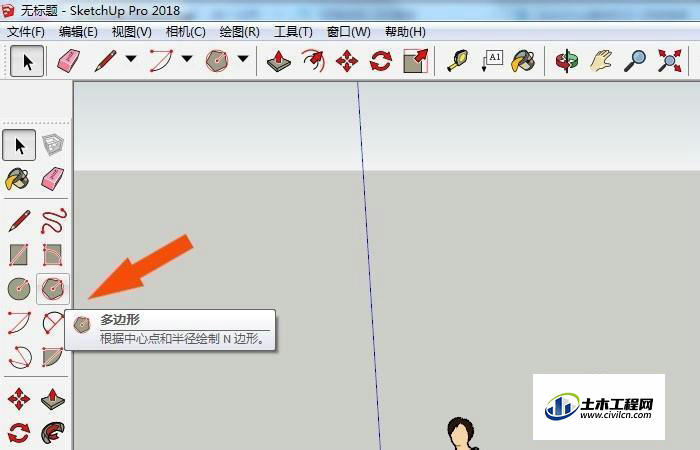Select the Arc tool in top toolbar
700x450 pixels.
tap(161, 61)
